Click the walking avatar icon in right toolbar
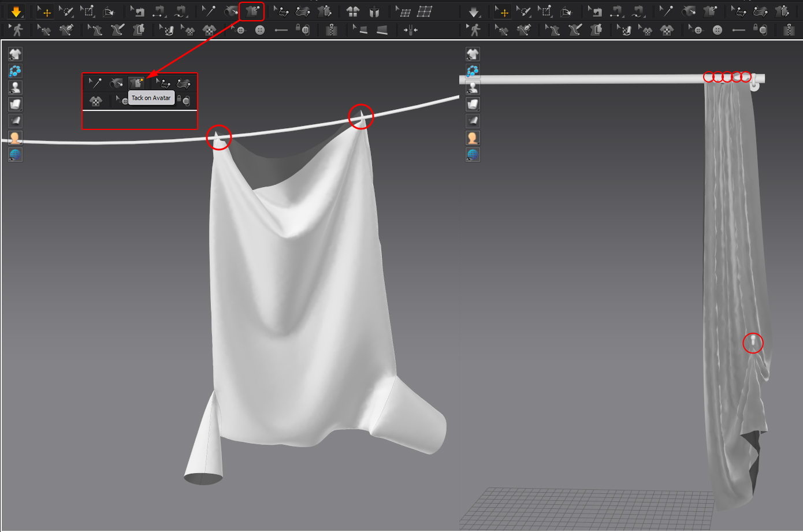The width and height of the screenshot is (803, 532). click(x=474, y=30)
